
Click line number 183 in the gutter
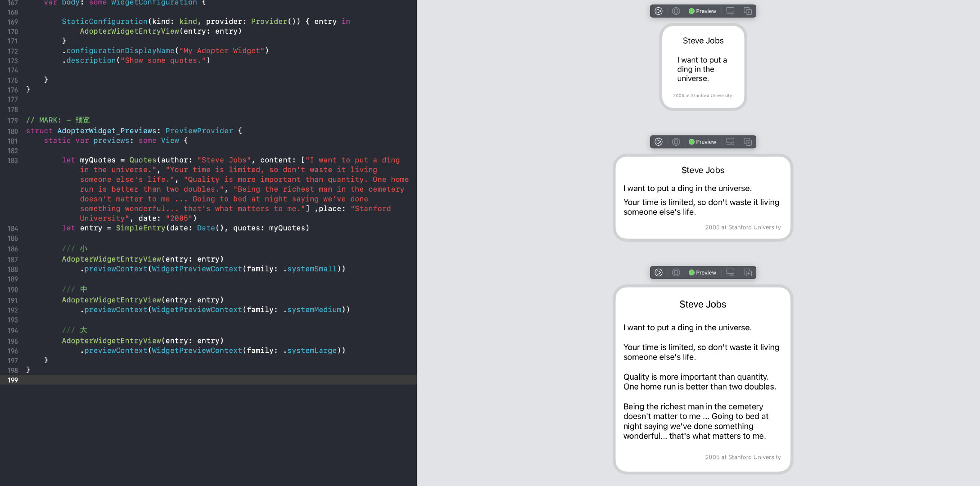pyautogui.click(x=13, y=161)
